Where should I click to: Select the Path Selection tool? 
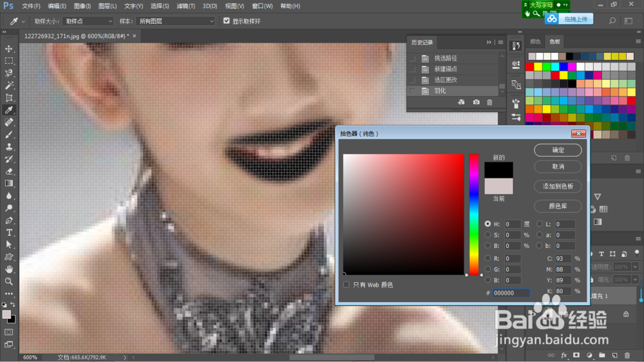[8, 245]
